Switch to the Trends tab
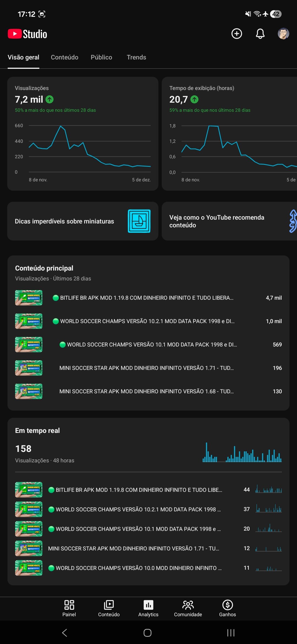Screen dimensions: 297x644 (136, 57)
